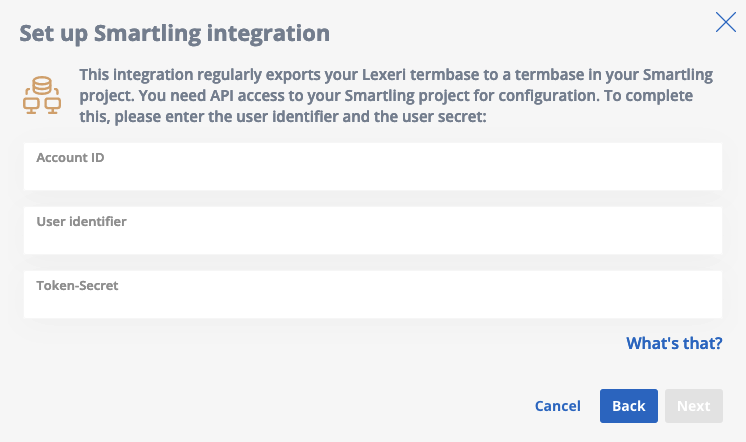The height and width of the screenshot is (442, 746).
Task: Click the left monitor in orange icon
Action: pos(31,105)
